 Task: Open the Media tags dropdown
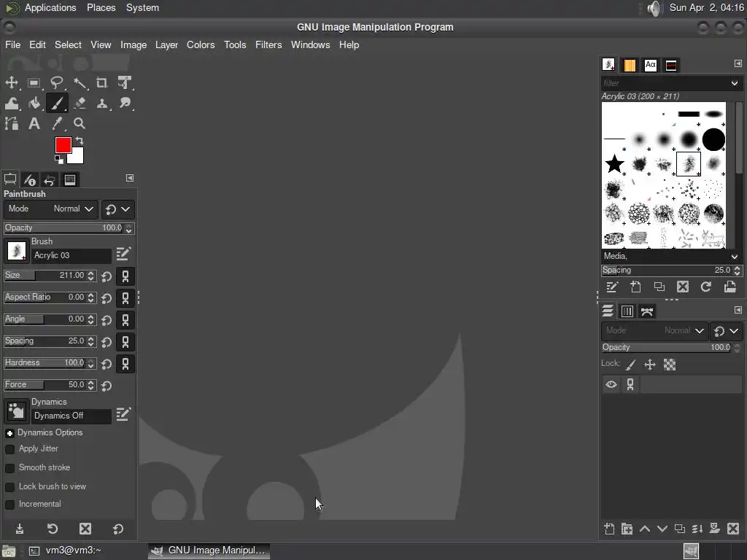click(735, 257)
